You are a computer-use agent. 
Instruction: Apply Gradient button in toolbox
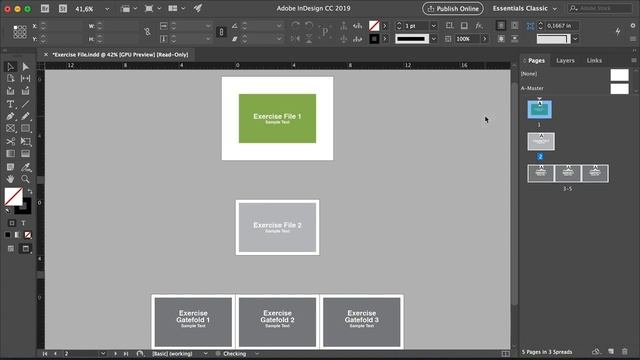[x=17, y=235]
